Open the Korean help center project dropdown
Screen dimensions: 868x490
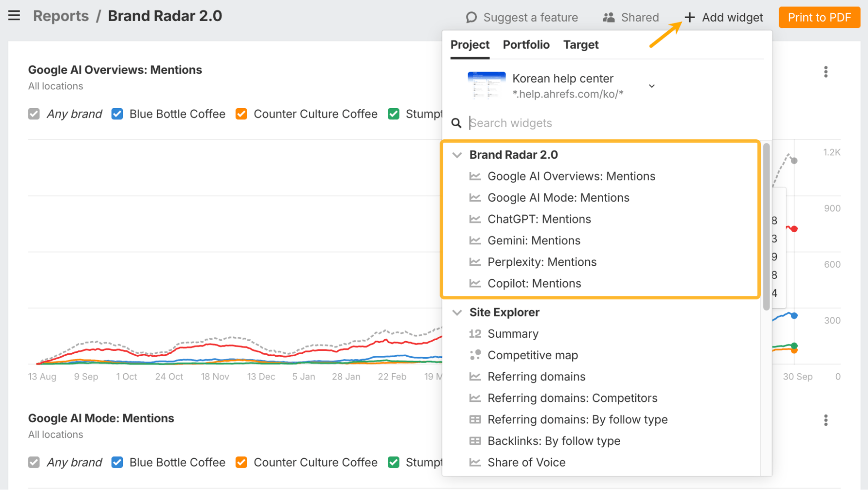[x=651, y=86]
